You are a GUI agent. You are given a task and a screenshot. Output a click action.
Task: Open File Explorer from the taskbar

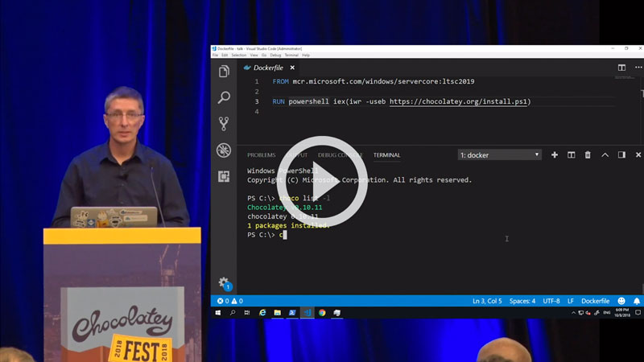[x=277, y=313]
